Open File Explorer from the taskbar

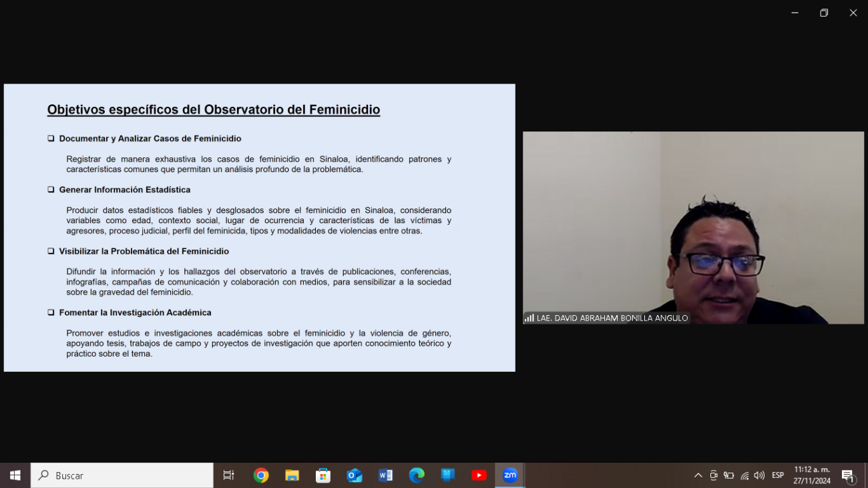click(292, 475)
